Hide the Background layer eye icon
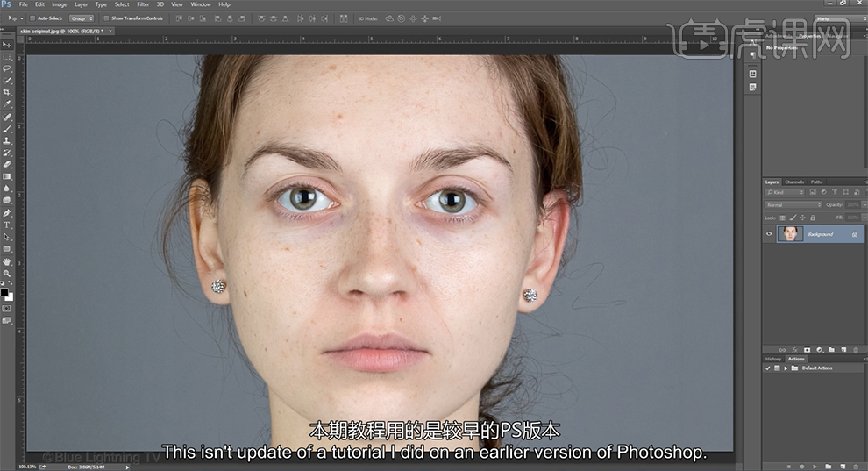Screen dimensions: 868x471 pyautogui.click(x=769, y=233)
